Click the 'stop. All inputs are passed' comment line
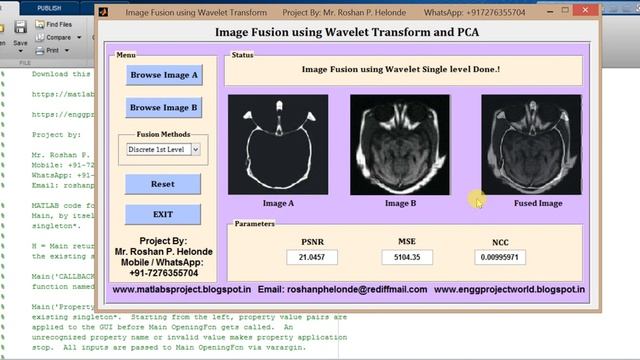 point(169,348)
